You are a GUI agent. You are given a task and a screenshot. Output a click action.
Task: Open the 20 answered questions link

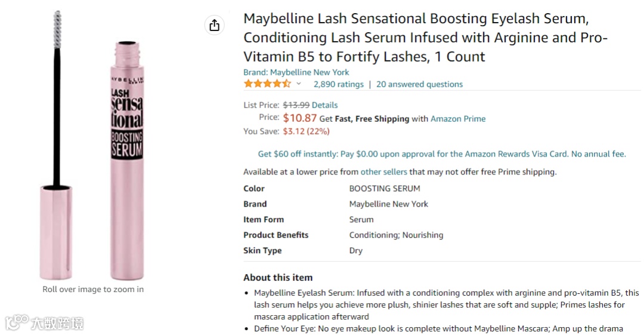[x=419, y=84]
